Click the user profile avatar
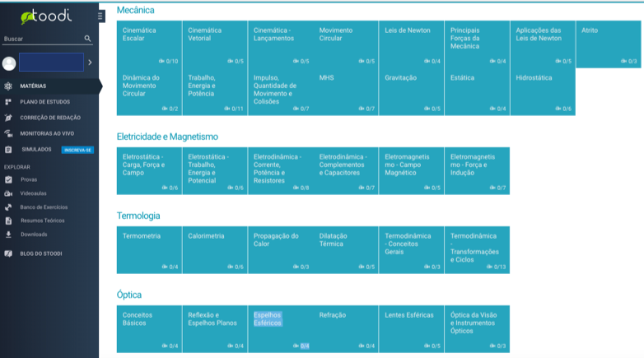This screenshot has height=358, width=644. point(9,63)
